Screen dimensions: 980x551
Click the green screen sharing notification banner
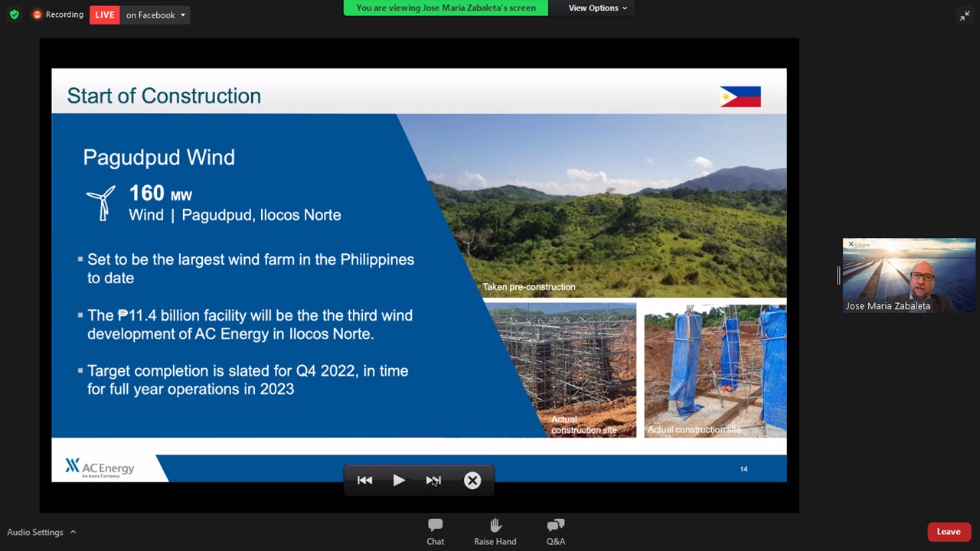(x=446, y=8)
